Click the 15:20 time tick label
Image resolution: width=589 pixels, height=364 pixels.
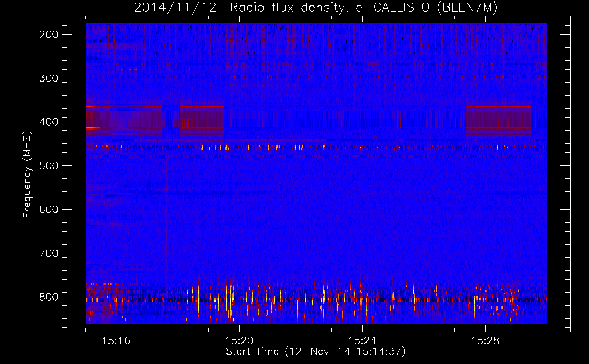point(239,341)
